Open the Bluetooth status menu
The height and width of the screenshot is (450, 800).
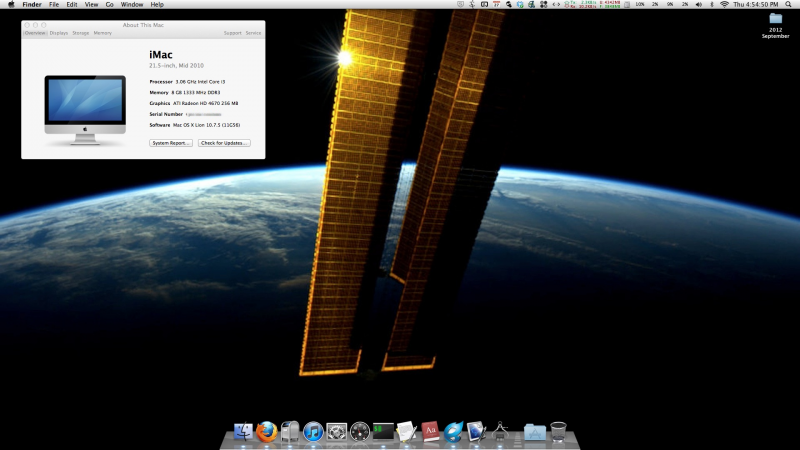pyautogui.click(x=712, y=4)
